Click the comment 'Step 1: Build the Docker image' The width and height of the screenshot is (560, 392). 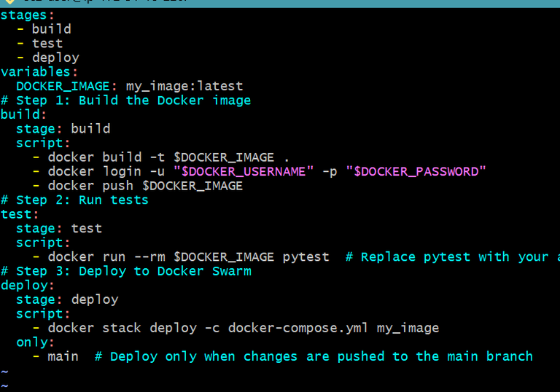(x=133, y=101)
